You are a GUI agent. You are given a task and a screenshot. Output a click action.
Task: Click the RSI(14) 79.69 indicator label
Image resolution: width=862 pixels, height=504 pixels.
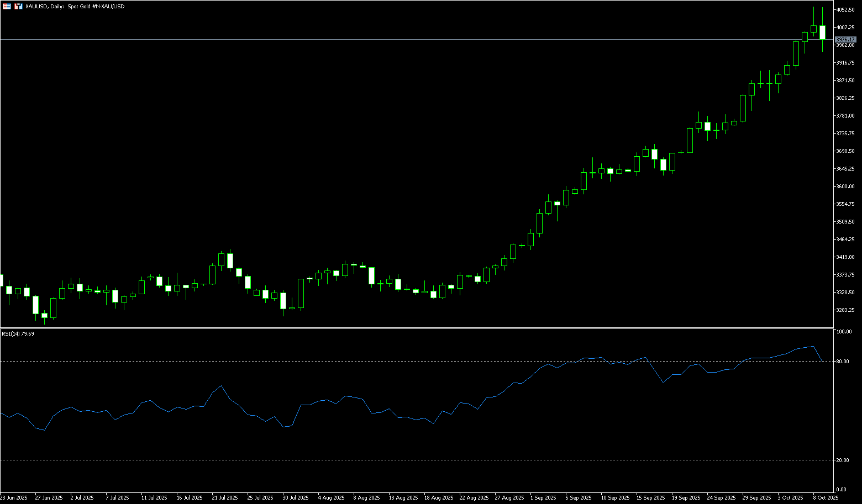pos(18,334)
